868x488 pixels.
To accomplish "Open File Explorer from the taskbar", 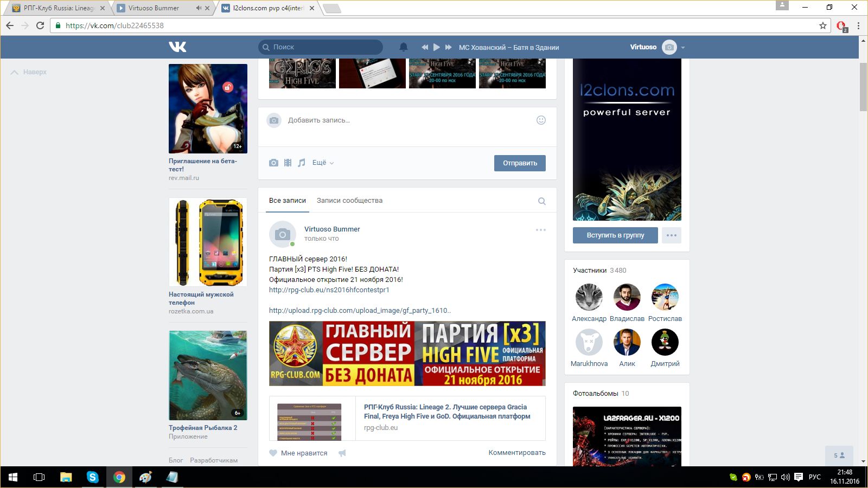I will click(66, 477).
